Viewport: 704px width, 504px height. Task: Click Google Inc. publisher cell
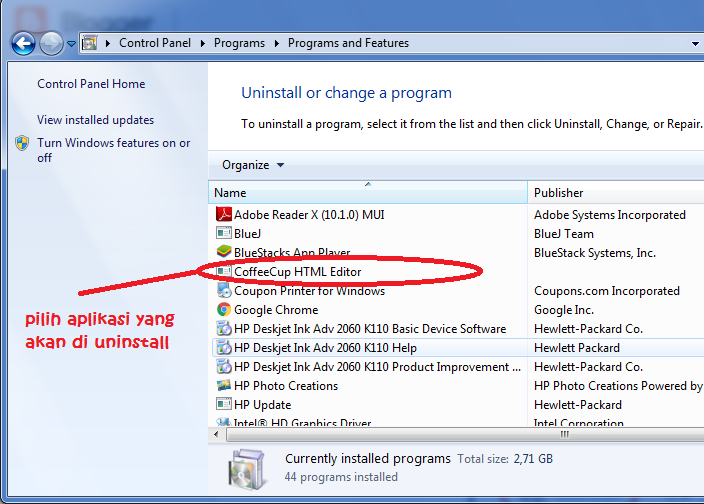tap(563, 310)
